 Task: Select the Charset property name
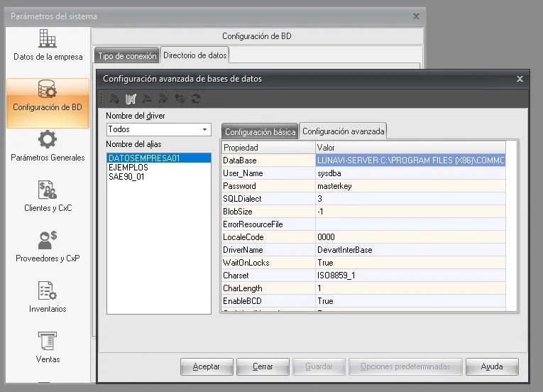(268, 276)
